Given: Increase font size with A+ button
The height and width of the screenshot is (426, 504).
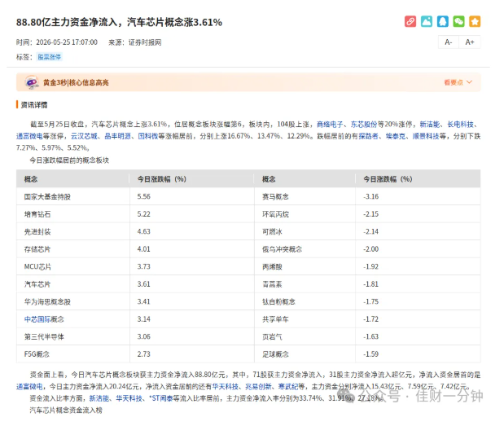Looking at the screenshot, I should [470, 42].
